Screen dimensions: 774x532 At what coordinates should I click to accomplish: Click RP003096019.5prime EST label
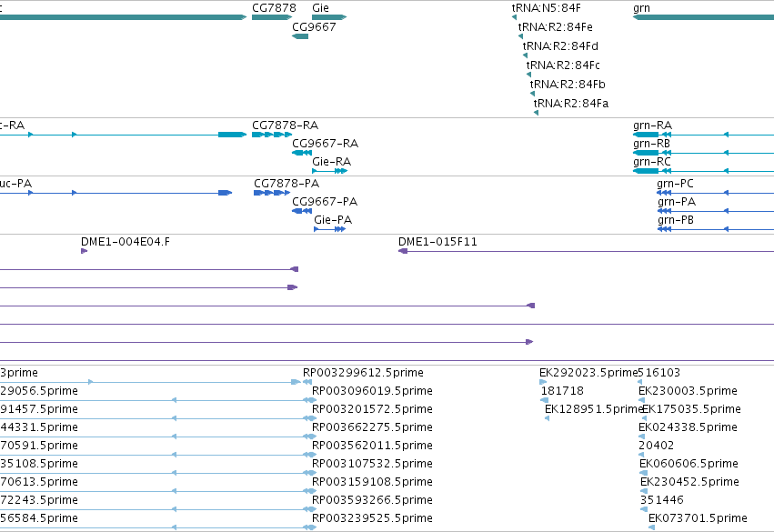372,391
